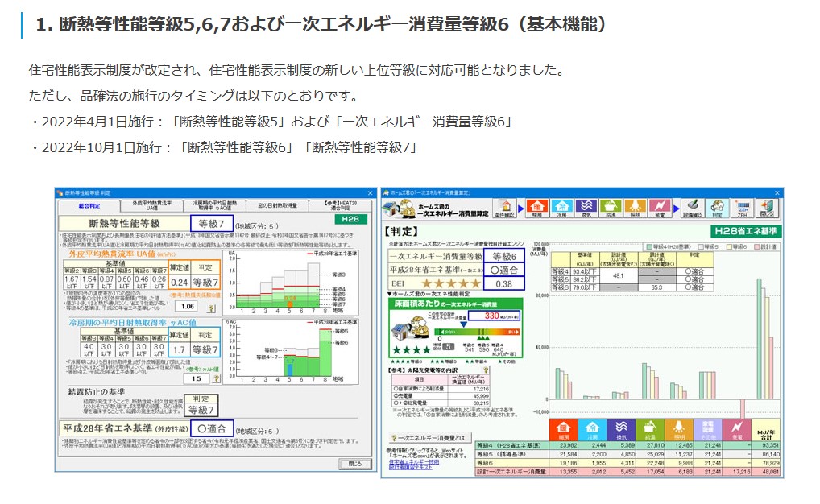The image size is (820, 504).
Task: Click the 換気 column header icon in table
Action: [621, 429]
